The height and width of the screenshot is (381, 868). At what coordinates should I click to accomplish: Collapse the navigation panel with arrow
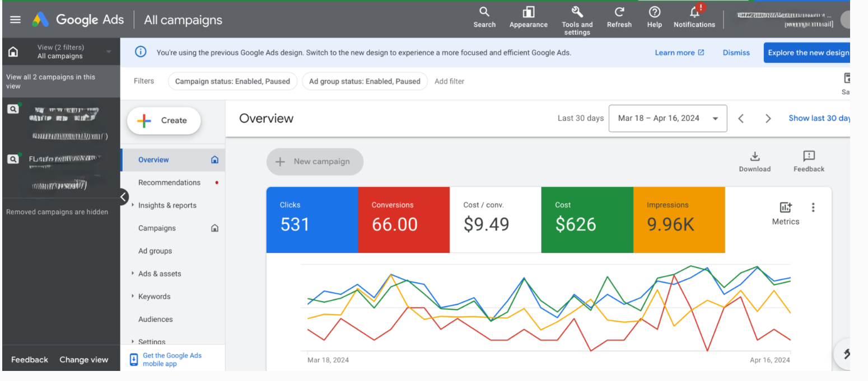[123, 197]
